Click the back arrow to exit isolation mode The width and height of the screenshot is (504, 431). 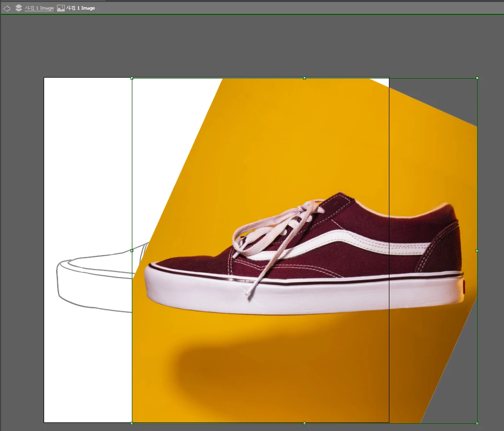coord(7,8)
